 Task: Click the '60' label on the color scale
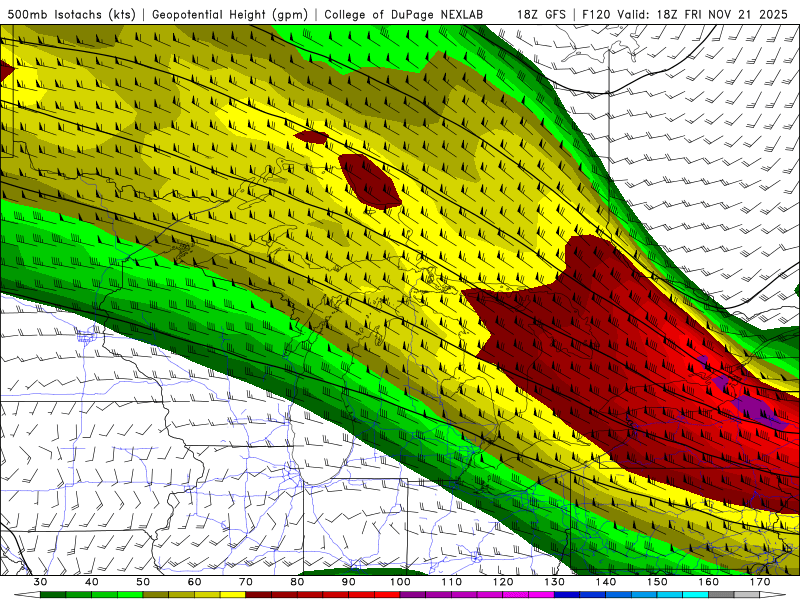194,582
